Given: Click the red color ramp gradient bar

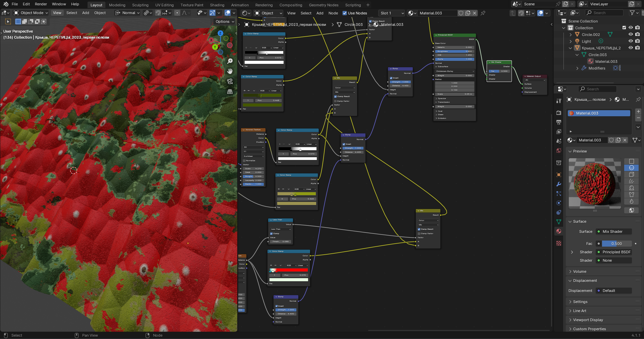Looking at the screenshot, I should (x=289, y=270).
